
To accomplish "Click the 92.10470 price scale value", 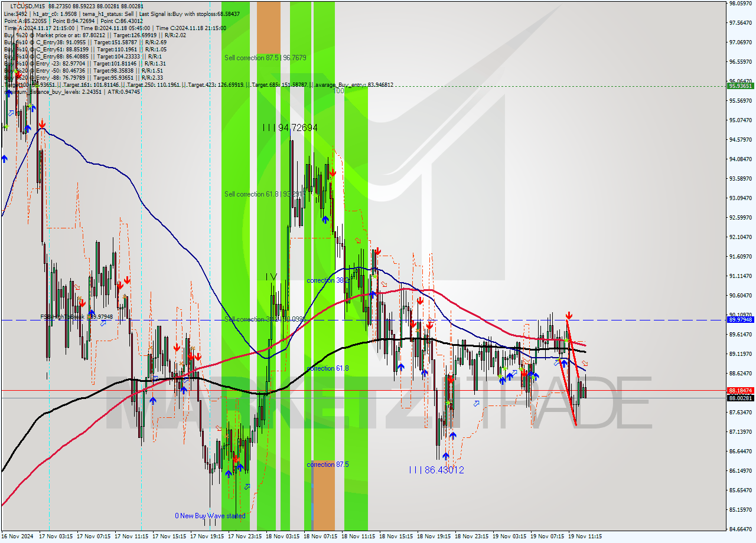I will [x=741, y=237].
